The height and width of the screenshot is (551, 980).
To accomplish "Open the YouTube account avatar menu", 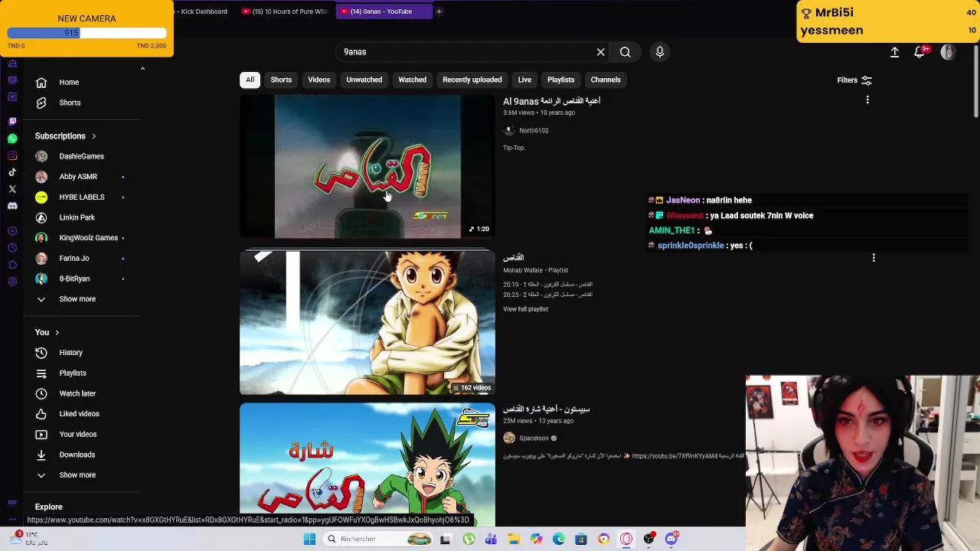I will pos(948,52).
